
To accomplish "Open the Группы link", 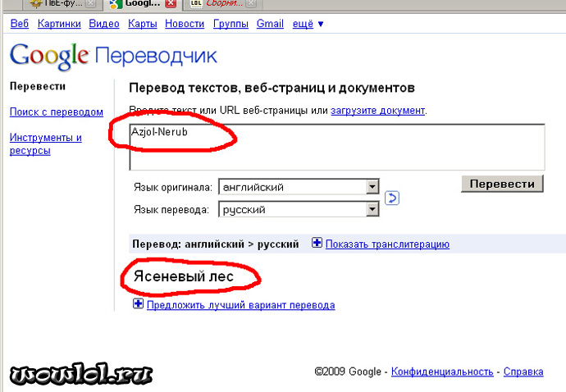I will 231,24.
